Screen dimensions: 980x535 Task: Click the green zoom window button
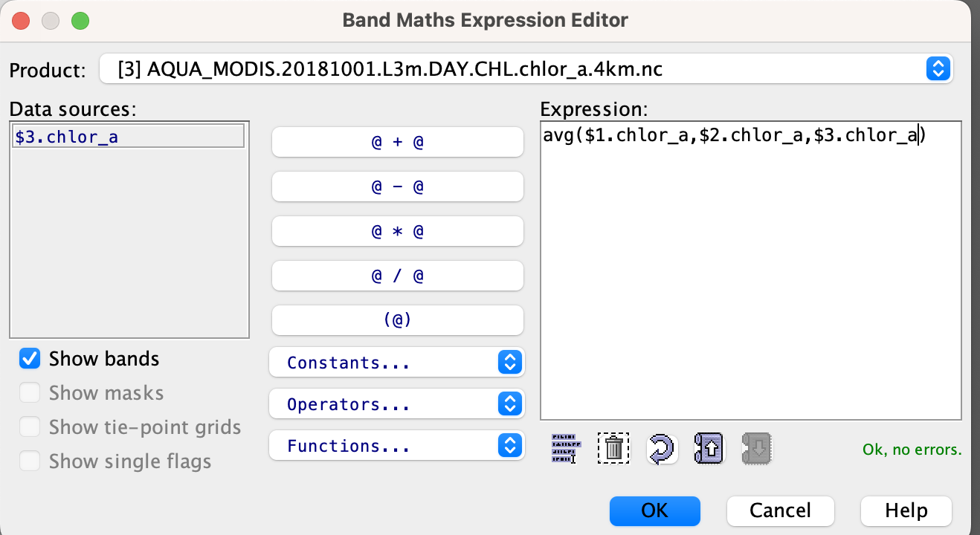(x=80, y=20)
